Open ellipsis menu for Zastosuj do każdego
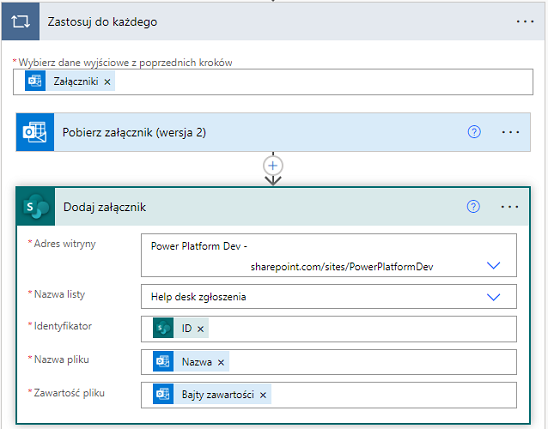The image size is (548, 429). [x=525, y=22]
